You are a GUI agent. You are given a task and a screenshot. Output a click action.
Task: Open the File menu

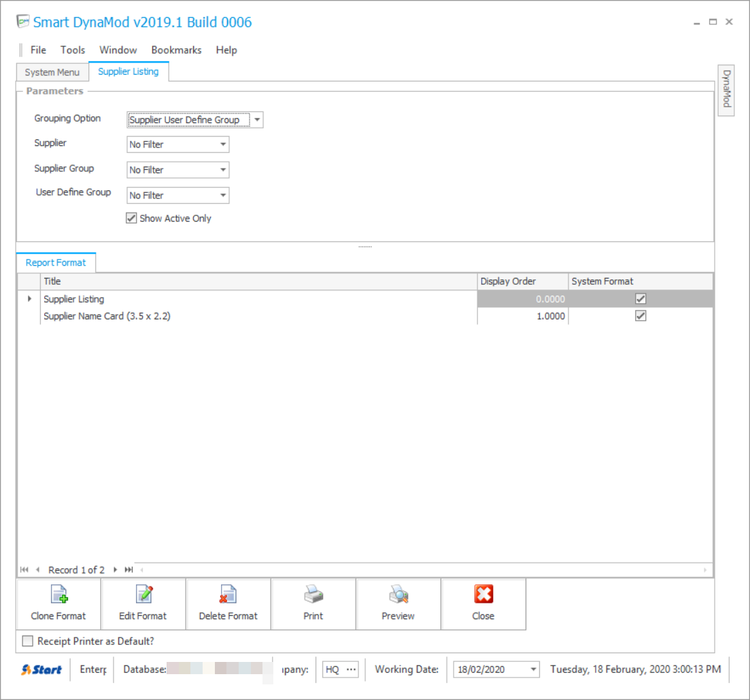pos(38,50)
